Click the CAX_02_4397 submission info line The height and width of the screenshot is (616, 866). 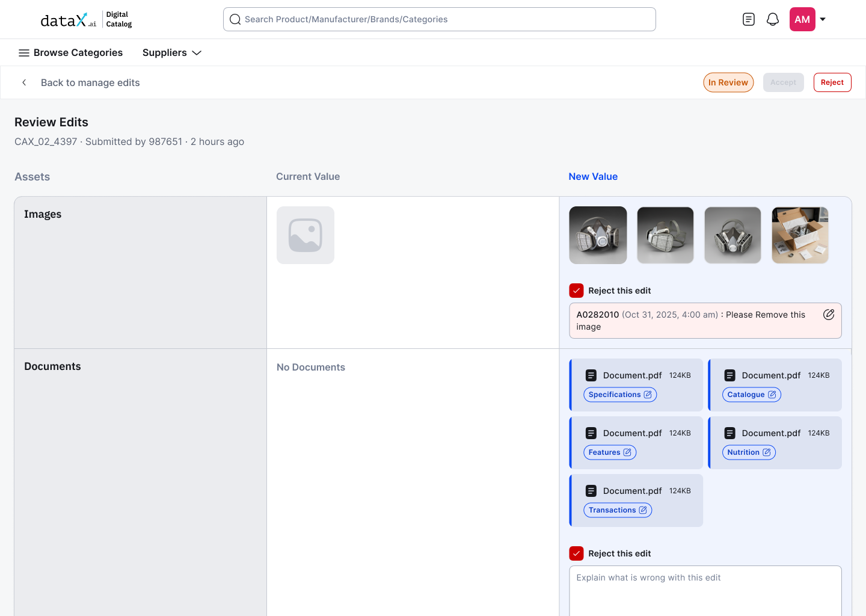pos(129,141)
